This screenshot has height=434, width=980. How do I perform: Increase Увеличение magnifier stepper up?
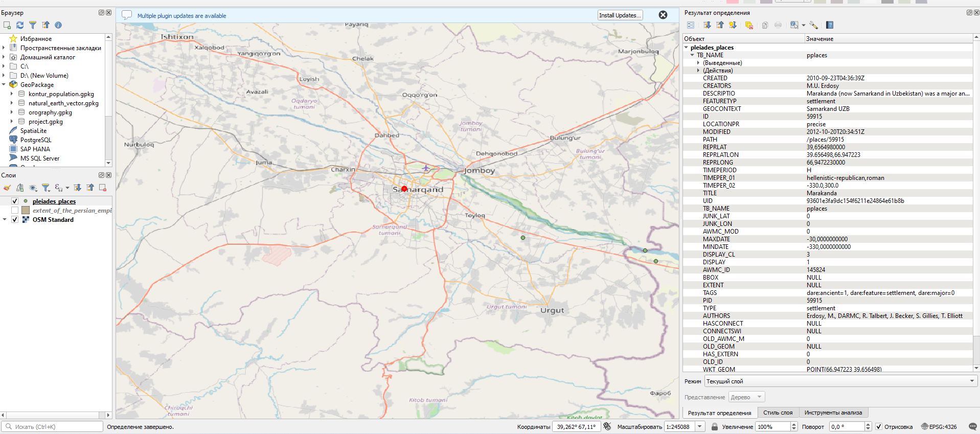tap(794, 424)
